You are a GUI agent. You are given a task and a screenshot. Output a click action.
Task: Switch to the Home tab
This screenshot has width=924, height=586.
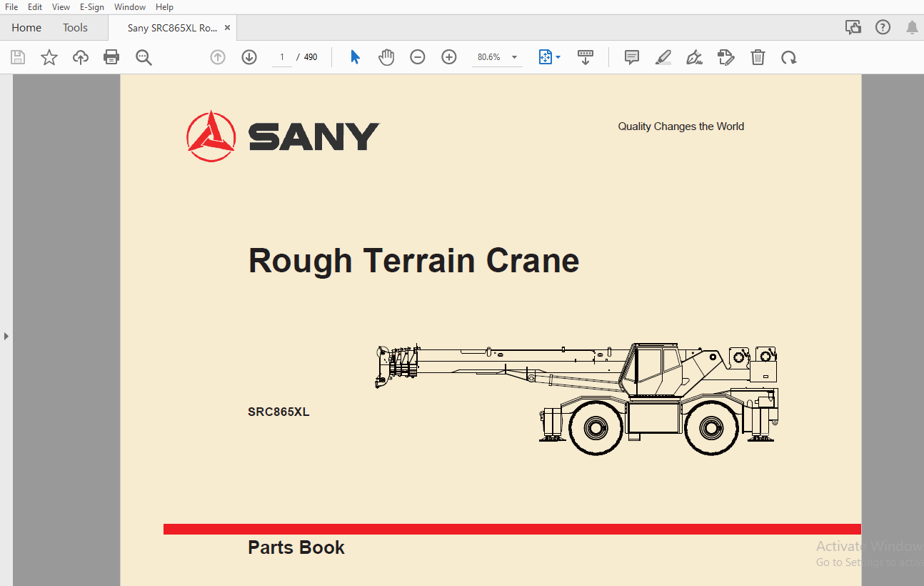coord(26,28)
